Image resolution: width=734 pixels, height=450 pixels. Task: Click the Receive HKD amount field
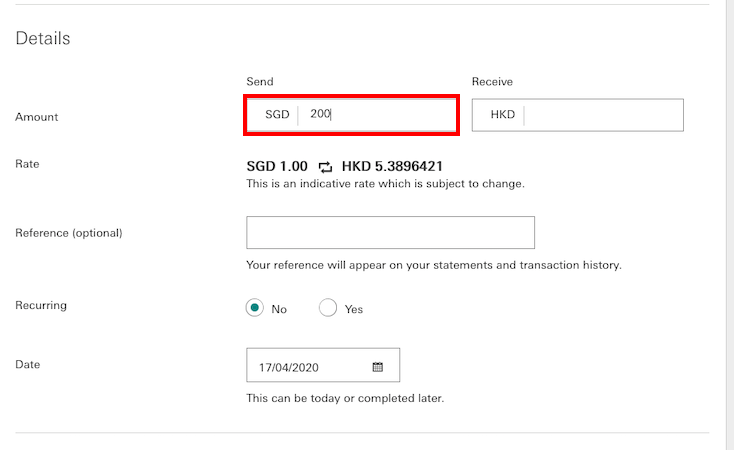(x=578, y=115)
